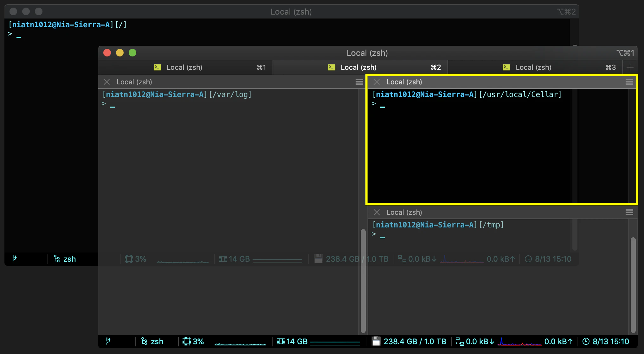
Task: Switch to the first Local (zsh) tab ⌘1
Action: 186,67
